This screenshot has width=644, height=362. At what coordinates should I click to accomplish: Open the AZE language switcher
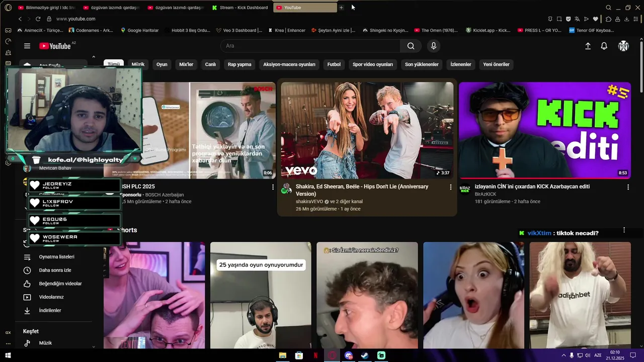598,355
